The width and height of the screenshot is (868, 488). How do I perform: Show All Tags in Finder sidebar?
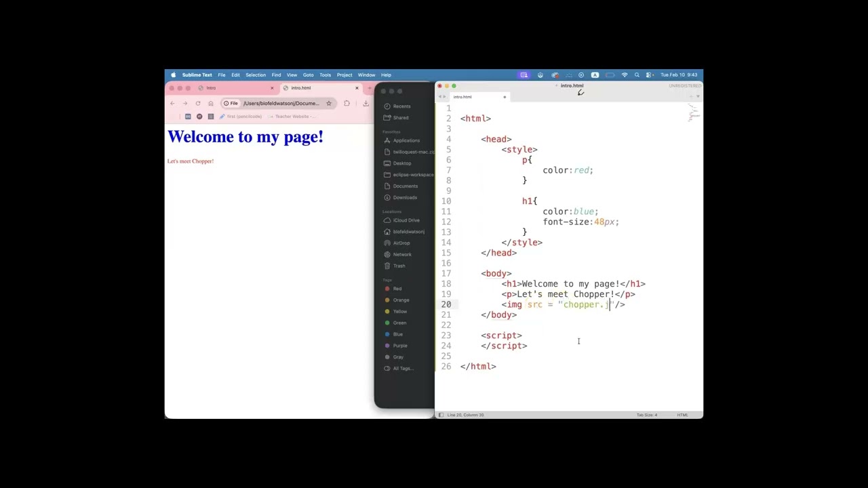point(399,369)
